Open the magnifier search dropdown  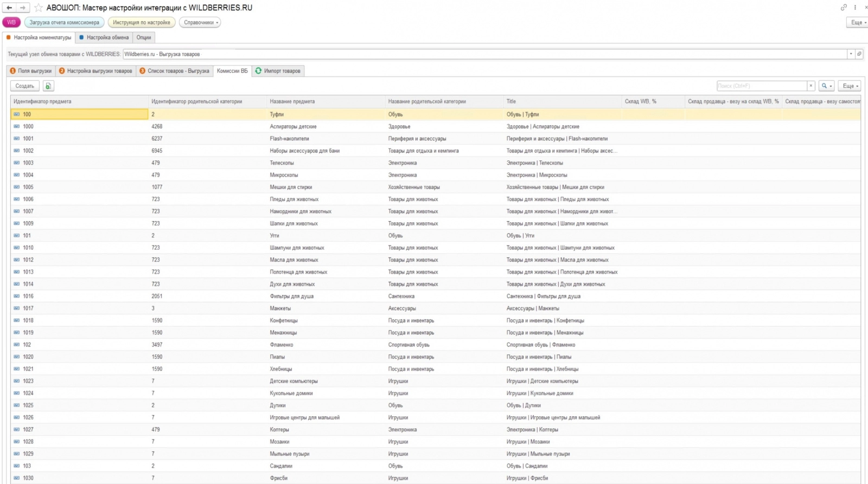(x=827, y=86)
